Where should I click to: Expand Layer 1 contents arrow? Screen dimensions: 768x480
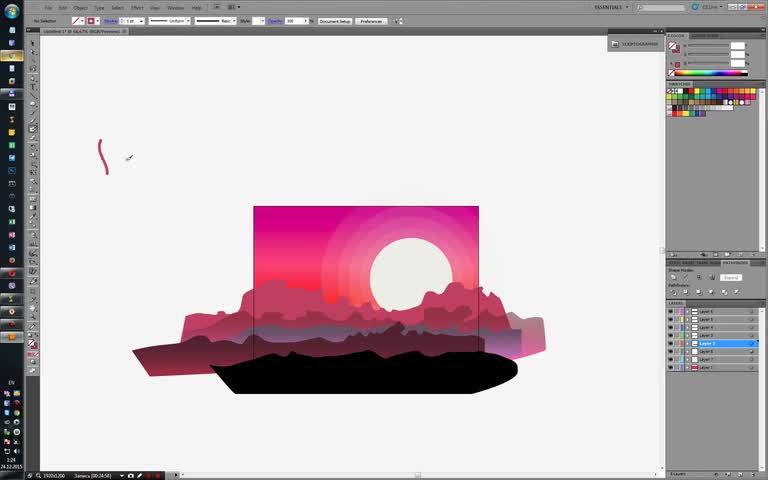[687, 367]
